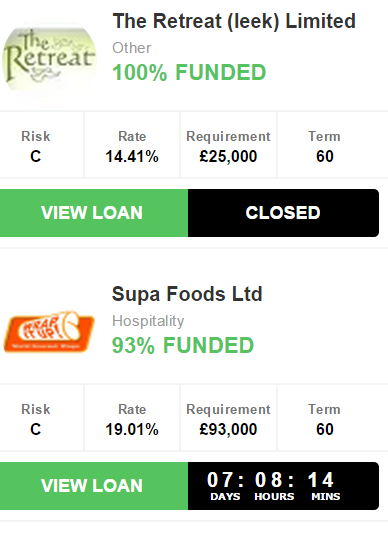Viewport: 388px width, 539px height.
Task: Open The Retreat (leek) Limited title
Action: pos(234,21)
